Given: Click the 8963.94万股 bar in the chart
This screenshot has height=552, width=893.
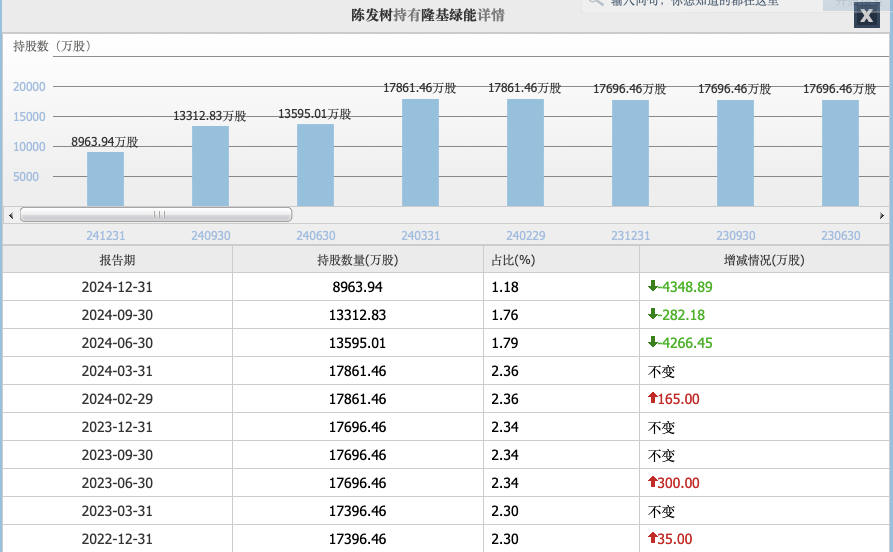Looking at the screenshot, I should 105,179.
